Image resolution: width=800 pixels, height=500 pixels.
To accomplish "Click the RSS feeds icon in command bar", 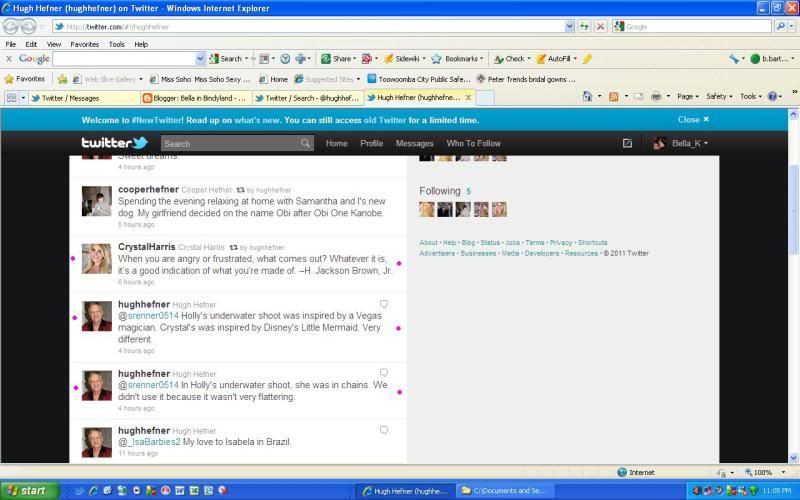I will (x=614, y=96).
